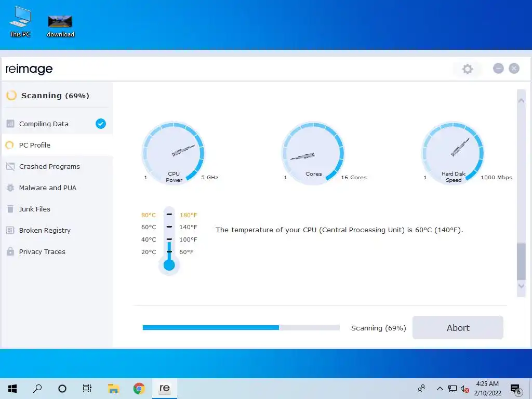Viewport: 532px width, 399px height.
Task: Click the CPU Power gauge
Action: (174, 153)
